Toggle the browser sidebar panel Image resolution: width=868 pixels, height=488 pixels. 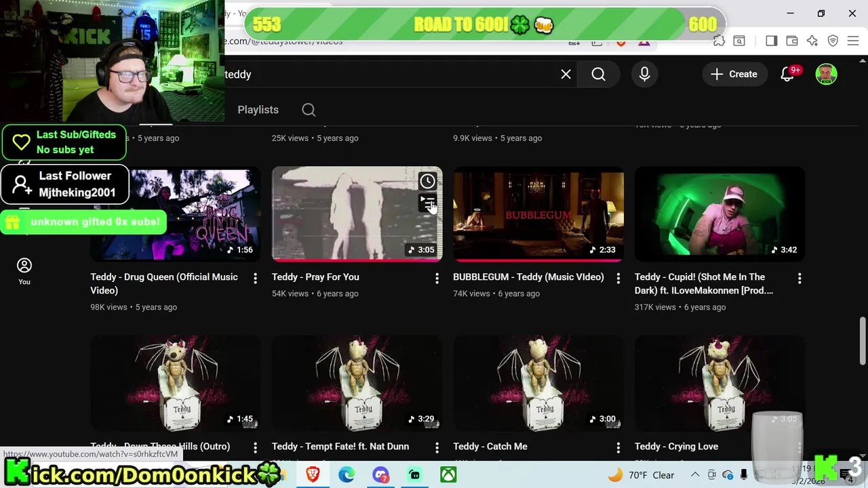[771, 41]
